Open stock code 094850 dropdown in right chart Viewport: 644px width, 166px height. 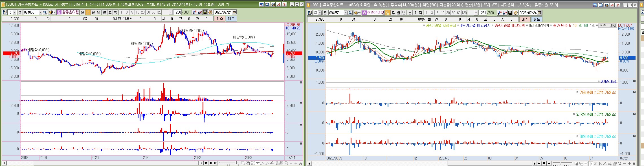point(346,13)
